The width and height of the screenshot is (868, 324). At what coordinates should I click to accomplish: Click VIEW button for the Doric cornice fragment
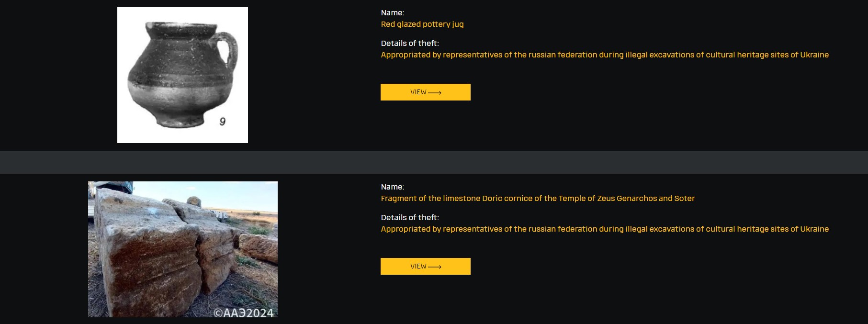click(426, 266)
